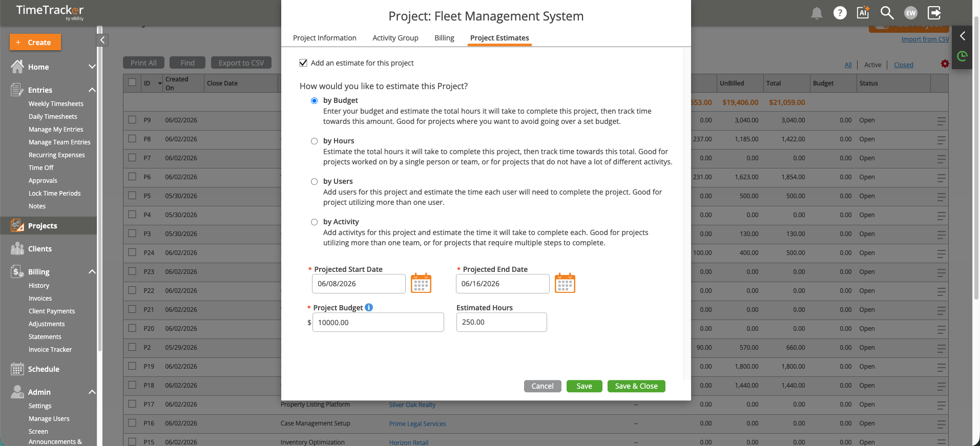980x446 pixels.
Task: Open Projected Start Date calendar picker
Action: coord(421,283)
